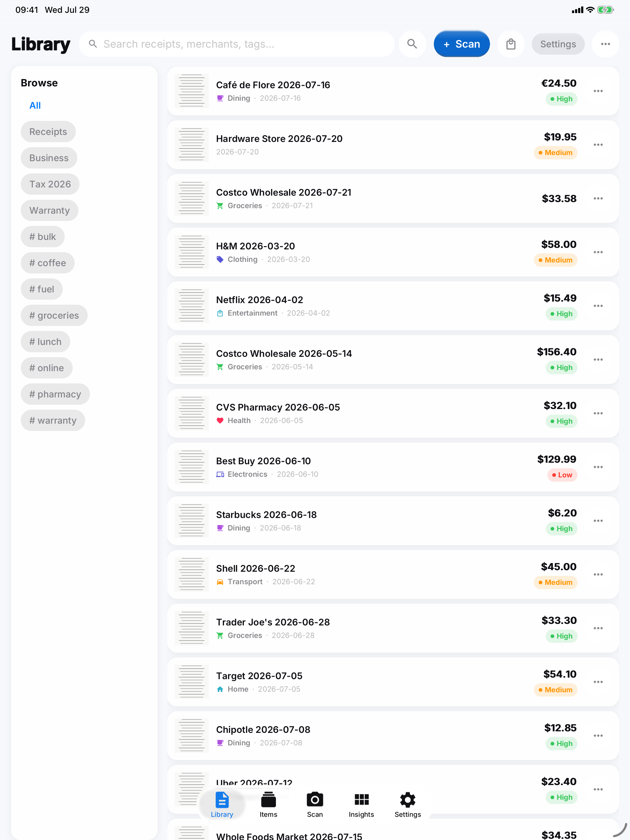Filter by Receipts collection
630x840 pixels.
[x=48, y=132]
